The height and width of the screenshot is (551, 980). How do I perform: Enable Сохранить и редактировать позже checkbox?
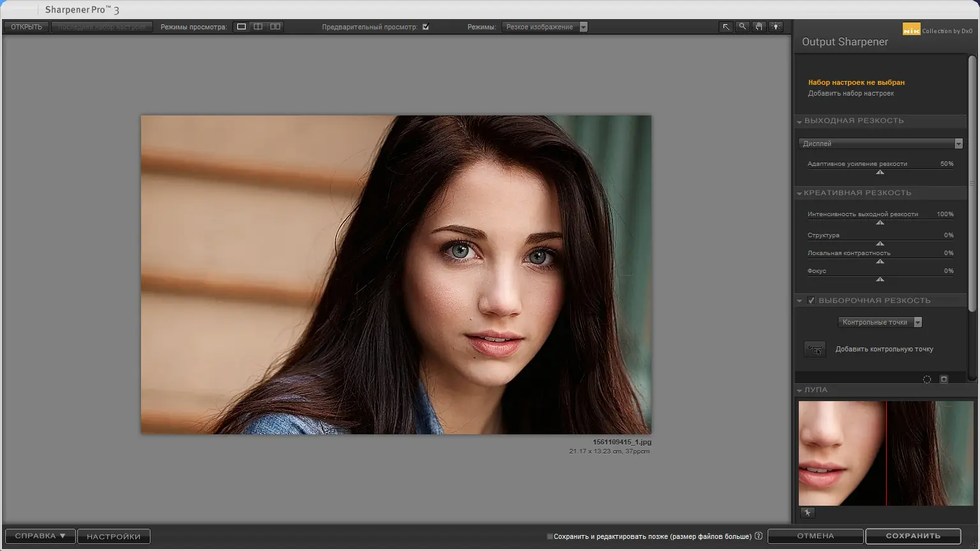coord(550,536)
